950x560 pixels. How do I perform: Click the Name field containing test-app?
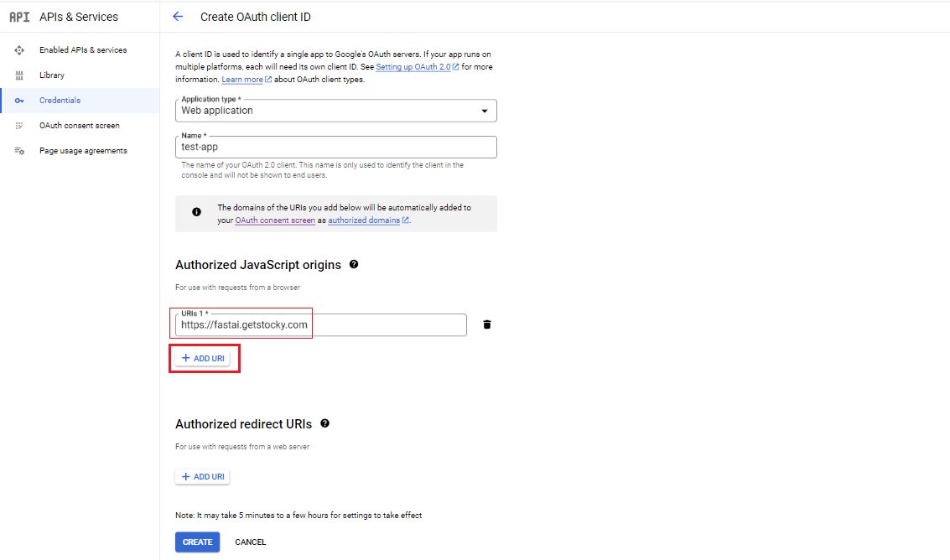(x=335, y=148)
